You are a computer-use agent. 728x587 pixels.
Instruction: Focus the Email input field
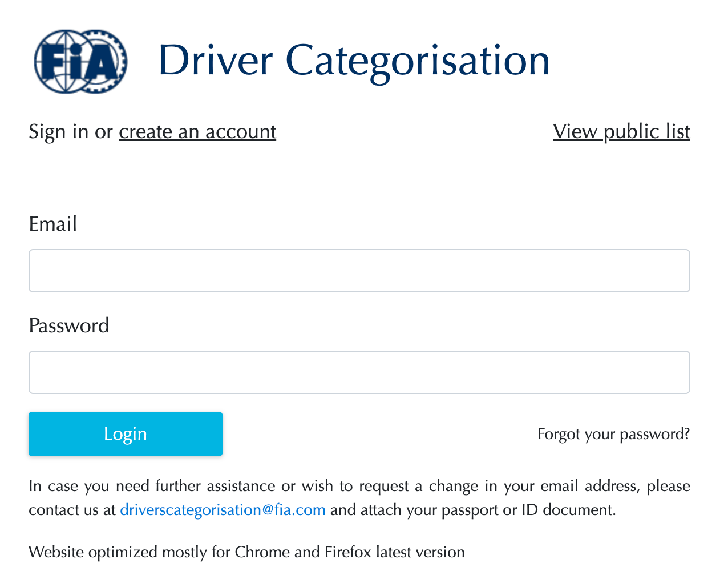pos(359,271)
